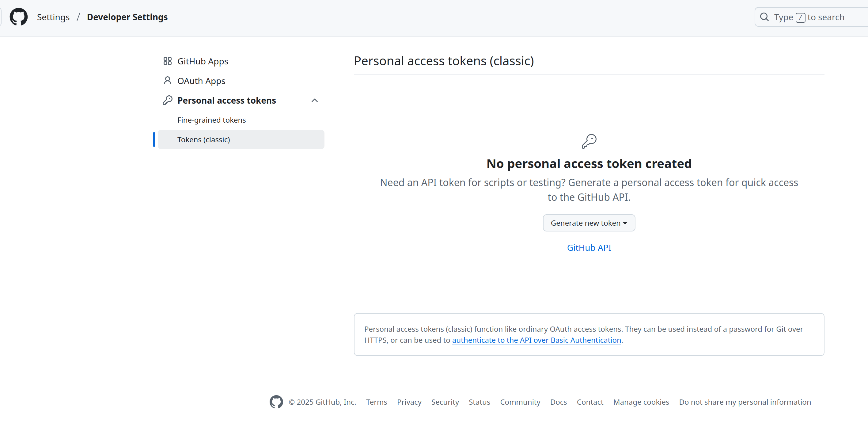This screenshot has width=868, height=424.
Task: Click the key icon beside Personal access tokens
Action: point(168,100)
